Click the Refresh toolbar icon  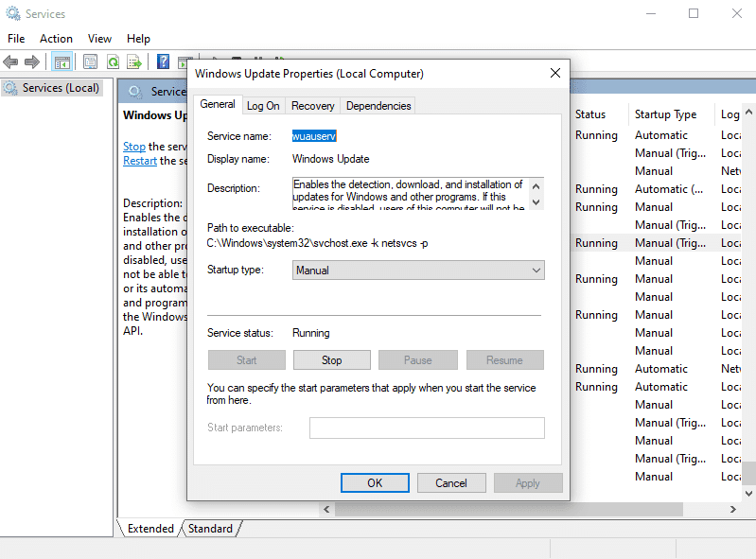113,62
